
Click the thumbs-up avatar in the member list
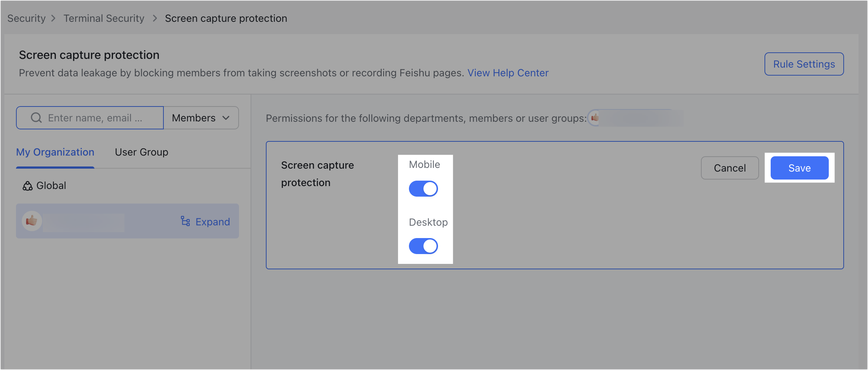(32, 221)
